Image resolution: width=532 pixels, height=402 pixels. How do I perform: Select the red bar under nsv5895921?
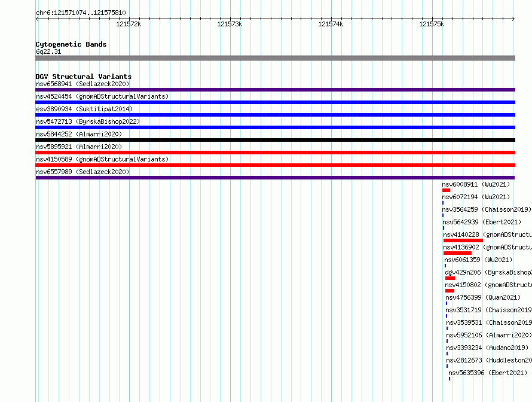[275, 153]
